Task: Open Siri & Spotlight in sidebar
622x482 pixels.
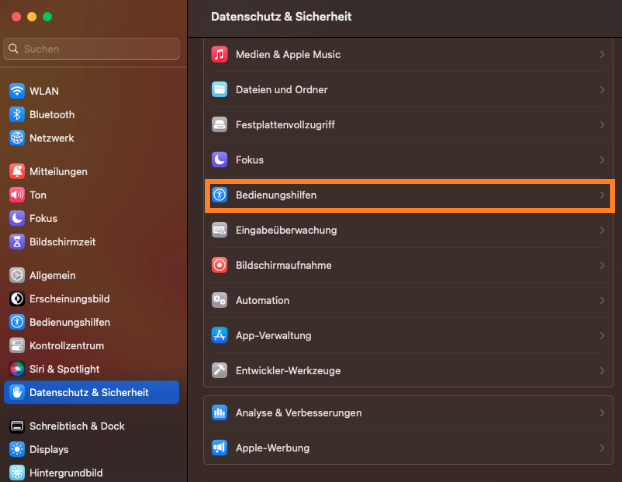Action: [64, 369]
